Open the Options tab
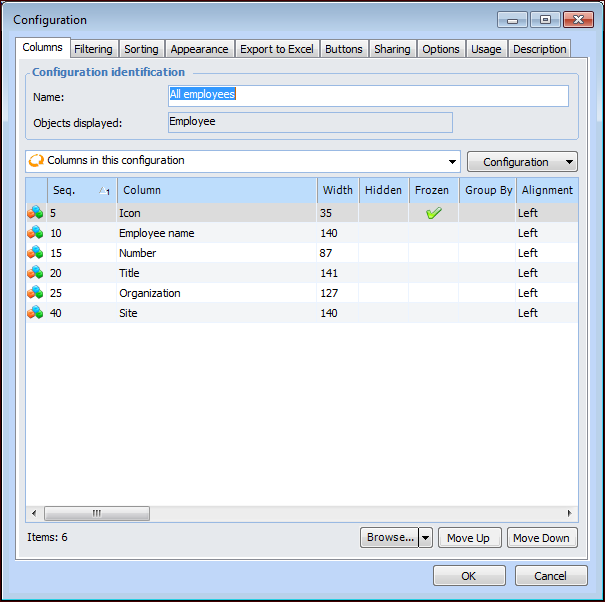This screenshot has height=602, width=605. point(441,49)
